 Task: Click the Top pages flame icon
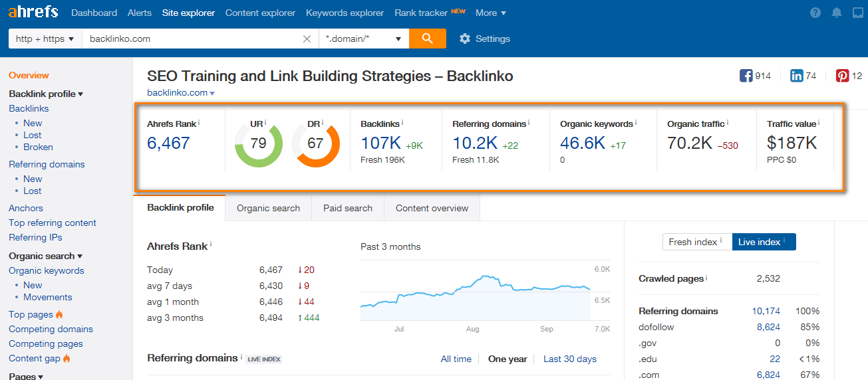pos(59,314)
